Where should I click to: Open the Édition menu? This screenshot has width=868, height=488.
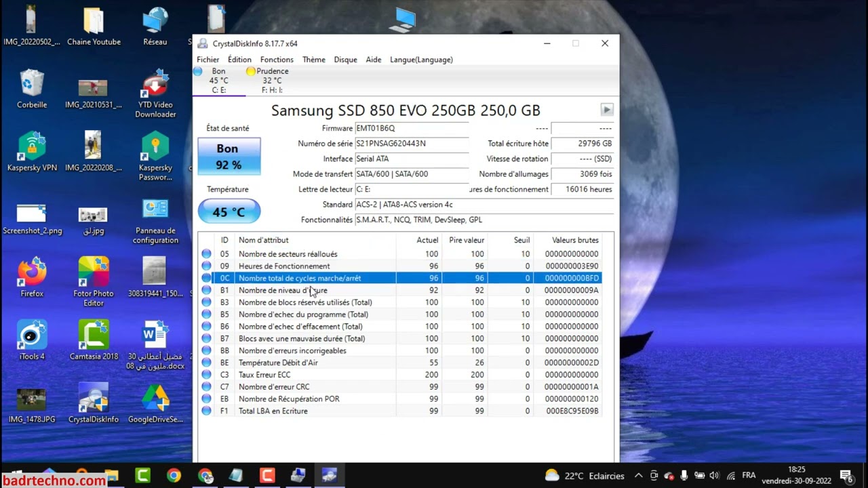pos(239,60)
